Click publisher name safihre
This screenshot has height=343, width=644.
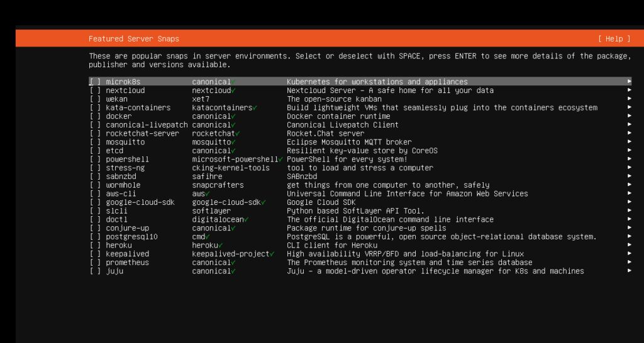(207, 177)
